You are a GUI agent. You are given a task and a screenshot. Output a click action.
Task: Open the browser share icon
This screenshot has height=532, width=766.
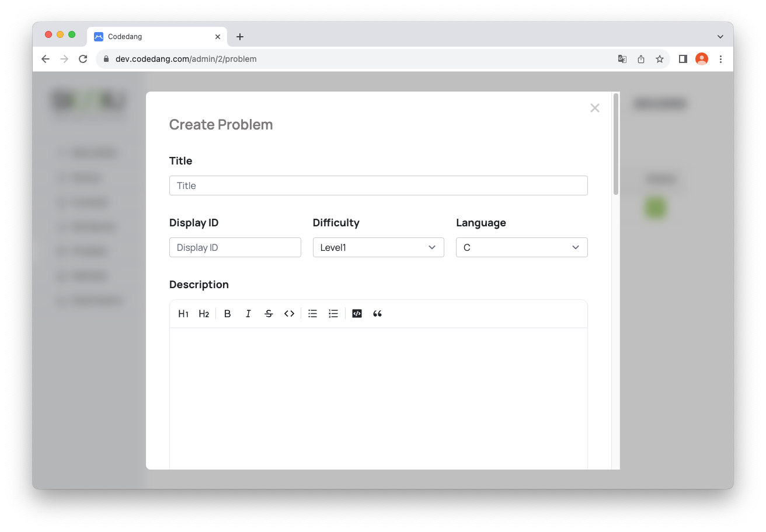coord(641,59)
